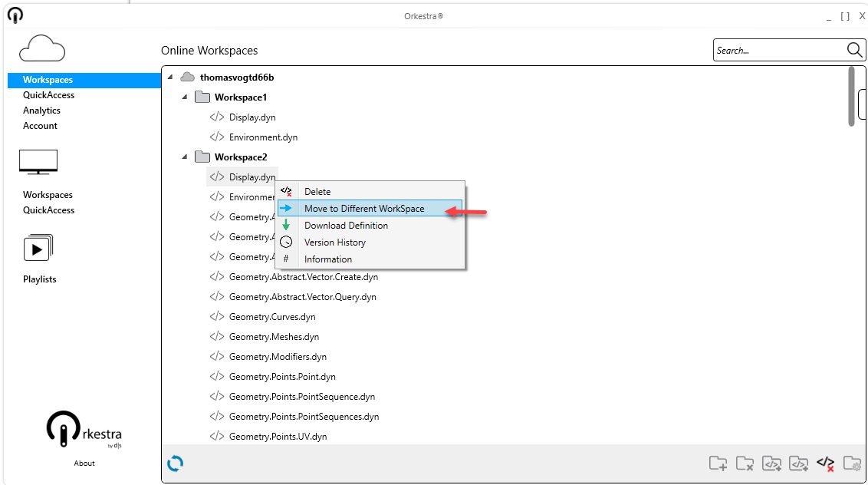
Task: Collapse the Workspace2 folder arrow
Action: (185, 157)
